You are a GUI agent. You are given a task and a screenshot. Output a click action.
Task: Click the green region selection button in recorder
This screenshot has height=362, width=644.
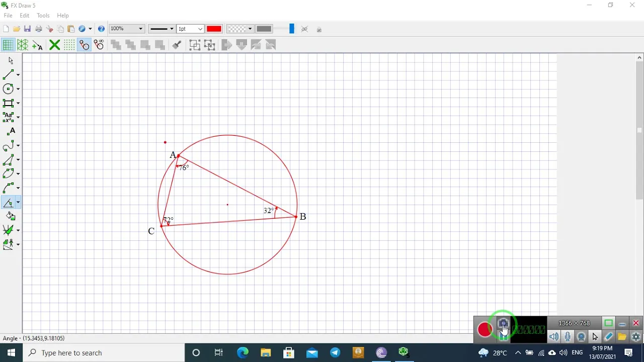[608, 323]
